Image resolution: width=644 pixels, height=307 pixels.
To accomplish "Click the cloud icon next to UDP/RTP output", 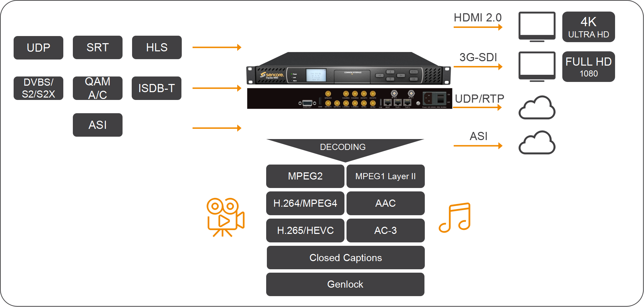I will click(x=537, y=108).
